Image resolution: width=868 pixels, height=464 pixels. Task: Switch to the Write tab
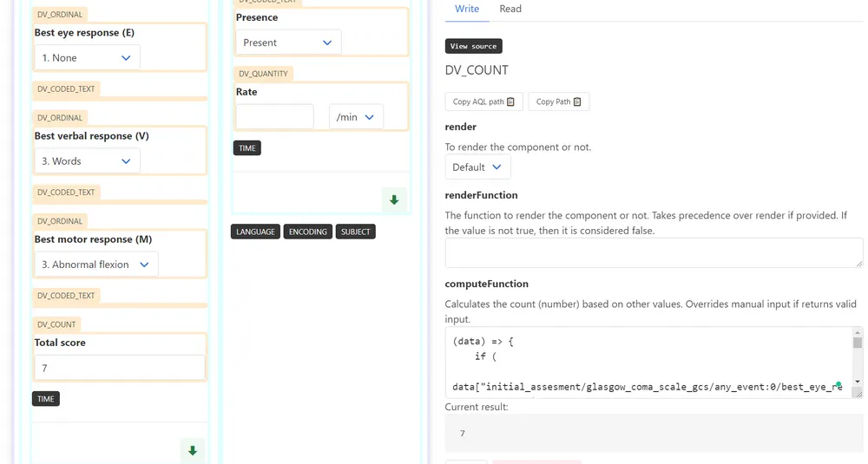point(467,9)
